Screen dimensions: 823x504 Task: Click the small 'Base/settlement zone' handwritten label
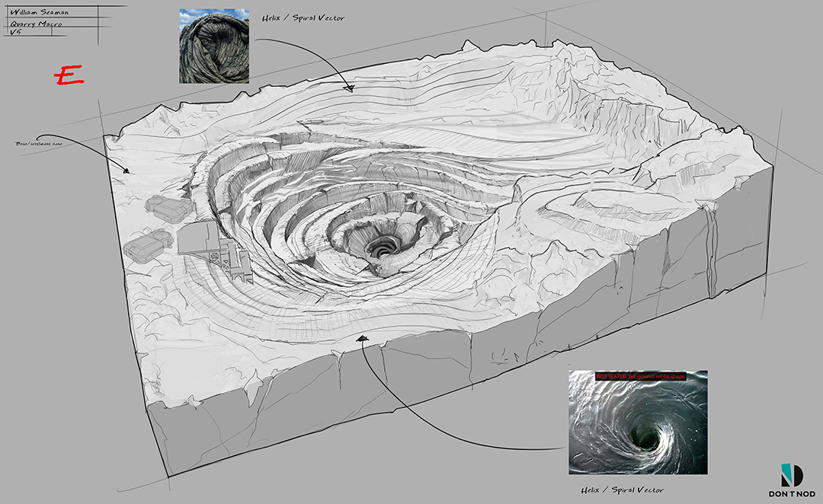pyautogui.click(x=40, y=142)
